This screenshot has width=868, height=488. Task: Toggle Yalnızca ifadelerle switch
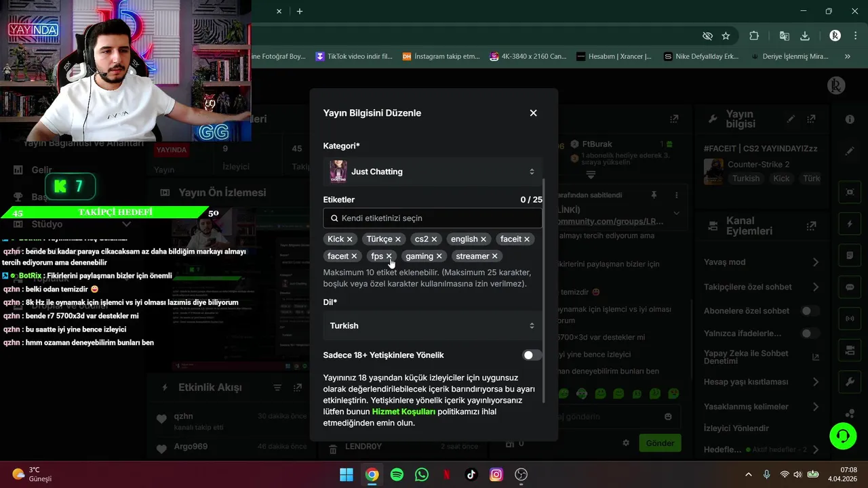click(x=810, y=333)
